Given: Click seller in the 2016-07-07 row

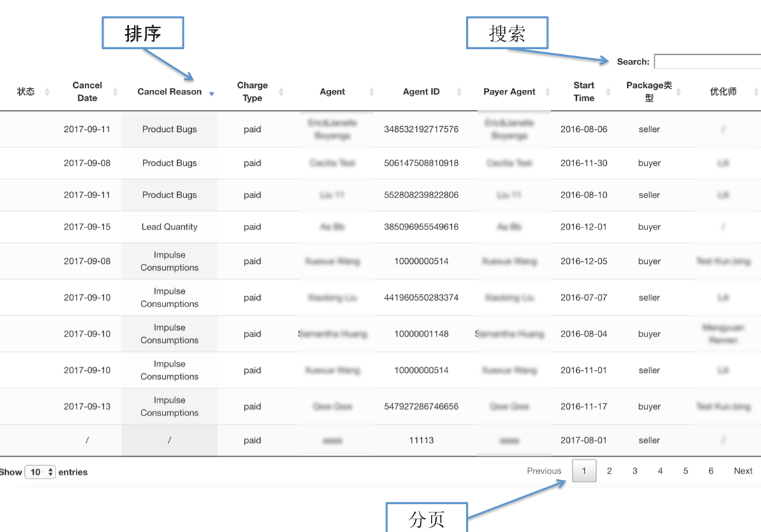Looking at the screenshot, I should tap(649, 298).
